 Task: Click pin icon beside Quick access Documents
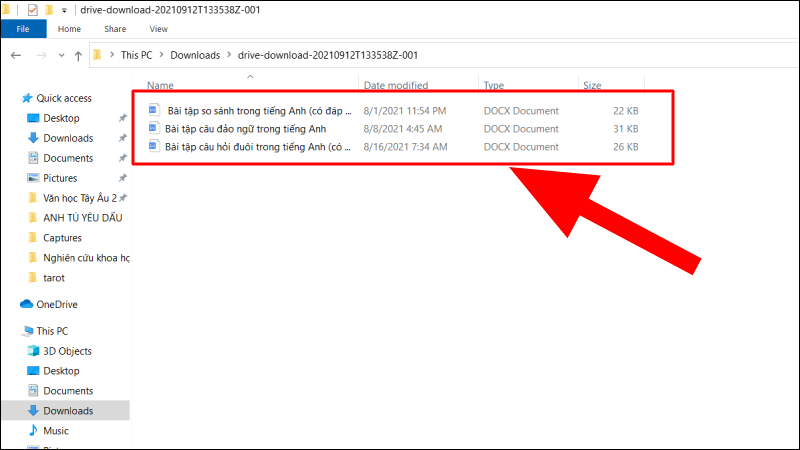point(122,158)
